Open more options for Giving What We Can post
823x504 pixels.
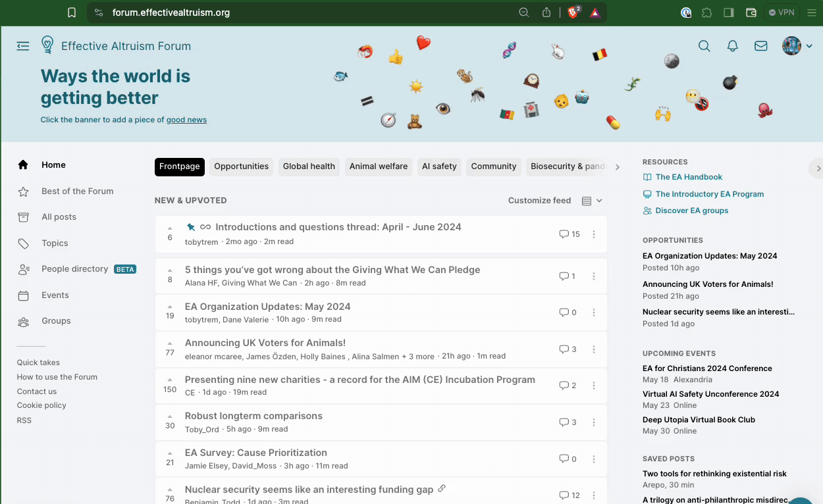(x=594, y=276)
